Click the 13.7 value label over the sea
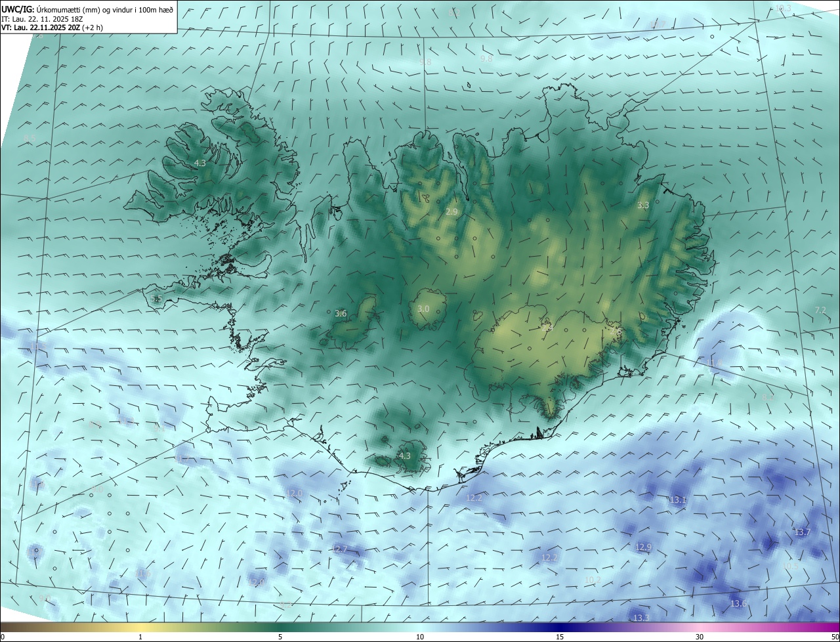840x642 pixels. 803,532
